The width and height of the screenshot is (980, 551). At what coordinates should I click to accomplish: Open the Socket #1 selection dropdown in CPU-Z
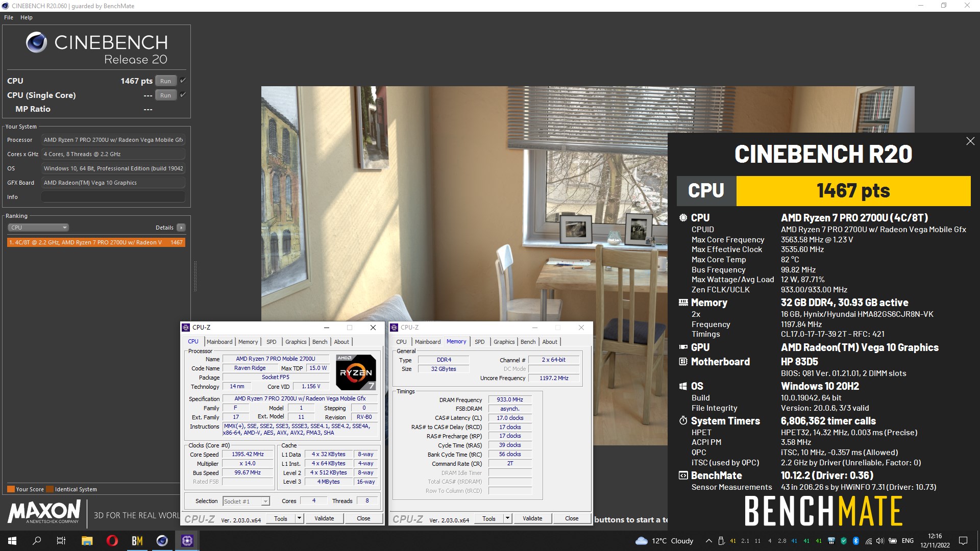click(x=246, y=502)
